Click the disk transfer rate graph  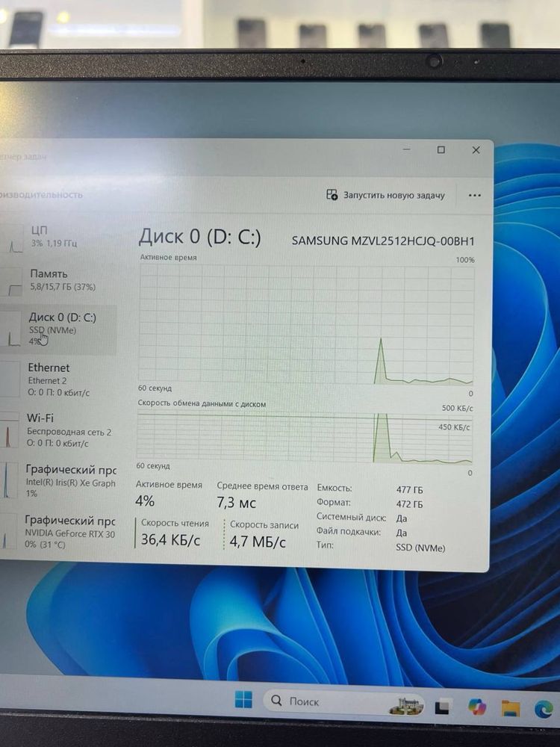pos(305,438)
